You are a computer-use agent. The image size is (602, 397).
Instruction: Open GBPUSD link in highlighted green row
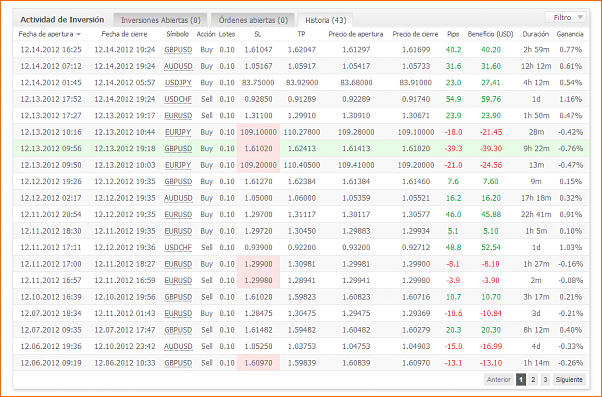178,149
